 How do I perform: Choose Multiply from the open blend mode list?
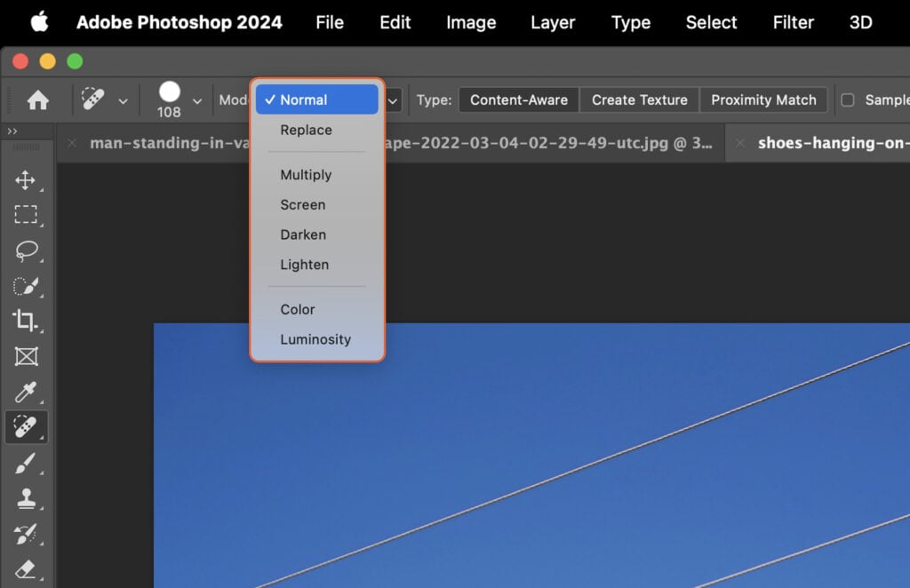306,175
